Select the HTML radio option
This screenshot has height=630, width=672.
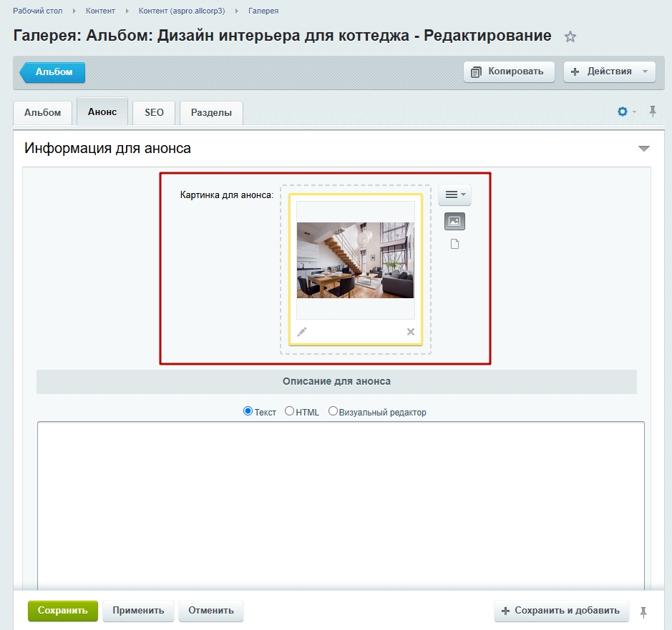(289, 411)
